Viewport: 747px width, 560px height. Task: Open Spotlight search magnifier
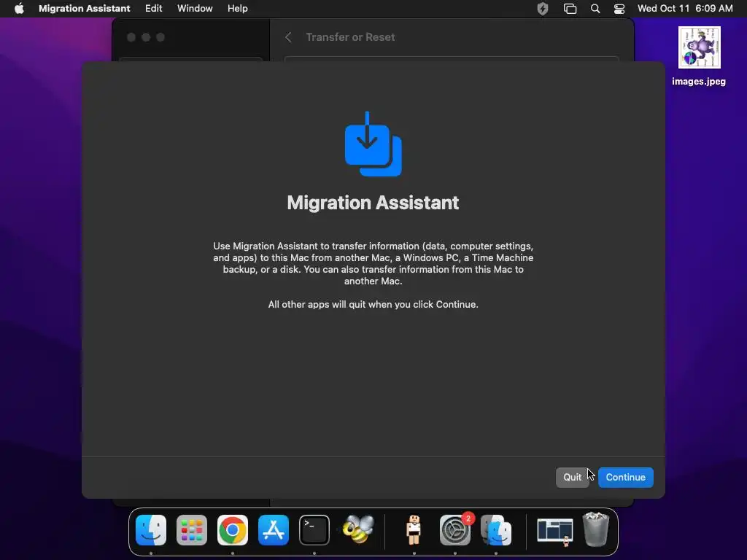click(x=595, y=9)
